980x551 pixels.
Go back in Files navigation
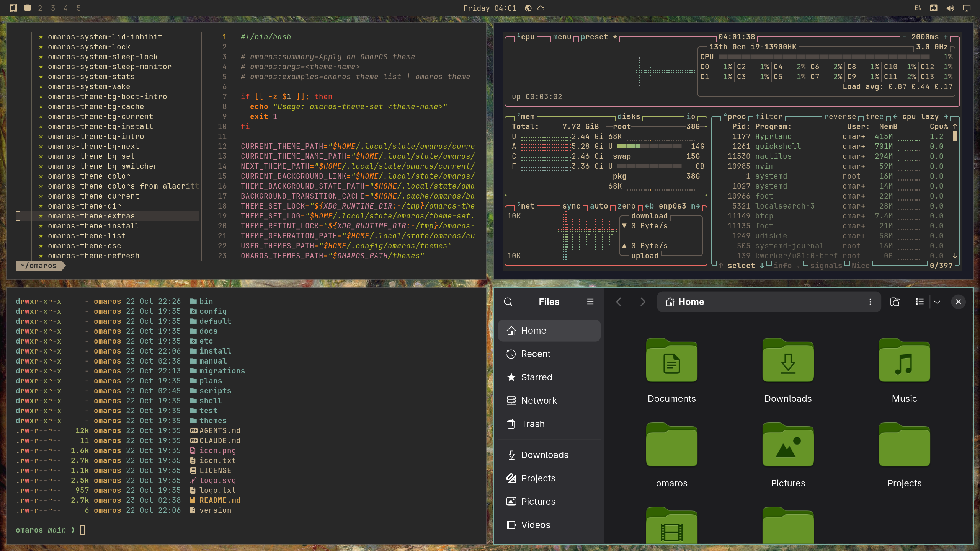[x=619, y=302]
